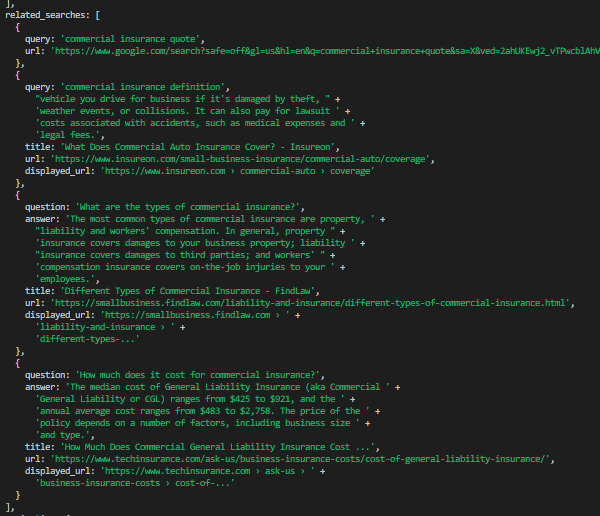
Task: Select question 'What are the types of commercial insurance?'
Action: click(x=188, y=207)
